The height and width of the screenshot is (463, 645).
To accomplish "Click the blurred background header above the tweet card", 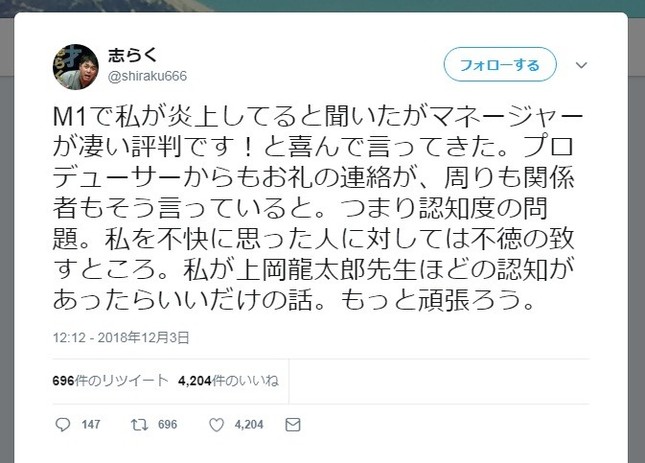I will (320, 6).
